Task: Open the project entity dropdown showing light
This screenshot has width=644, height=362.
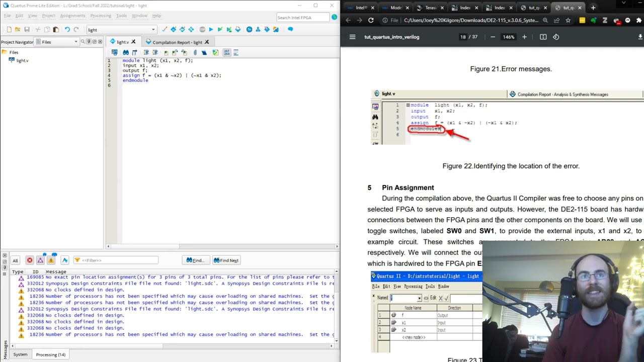Action: coord(121,30)
